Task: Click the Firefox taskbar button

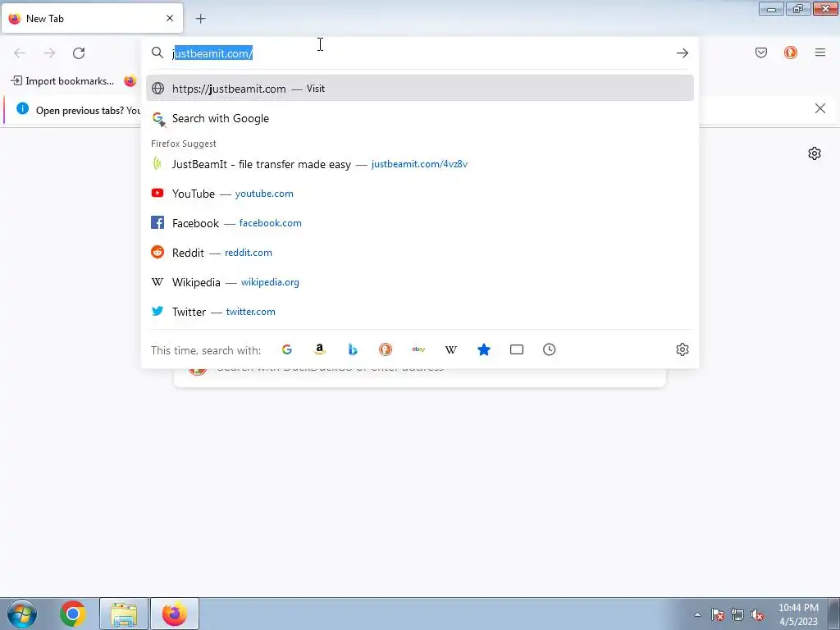Action: tap(175, 614)
